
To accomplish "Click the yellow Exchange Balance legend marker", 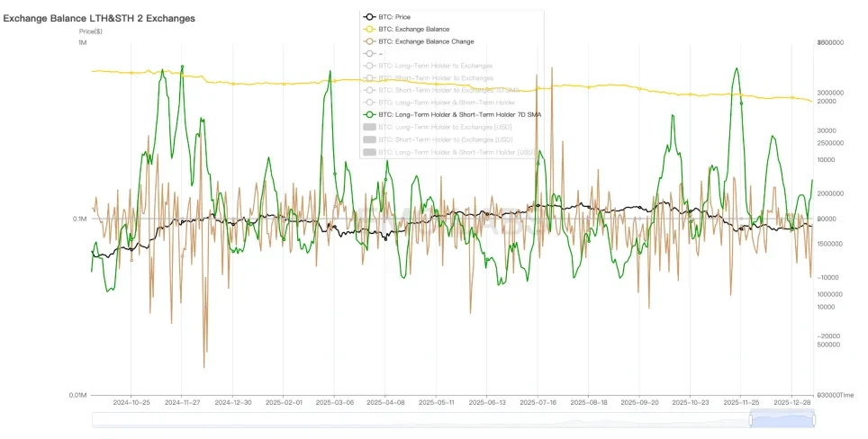I will (x=369, y=29).
